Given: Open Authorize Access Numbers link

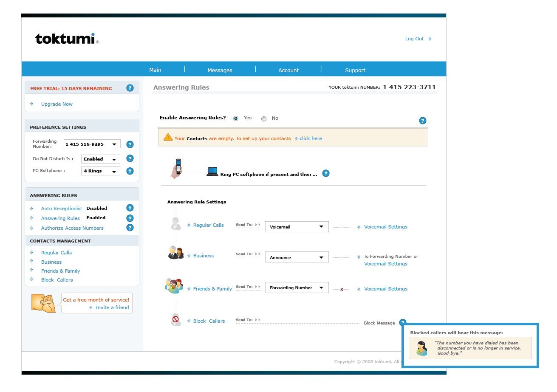Looking at the screenshot, I should pos(72,228).
